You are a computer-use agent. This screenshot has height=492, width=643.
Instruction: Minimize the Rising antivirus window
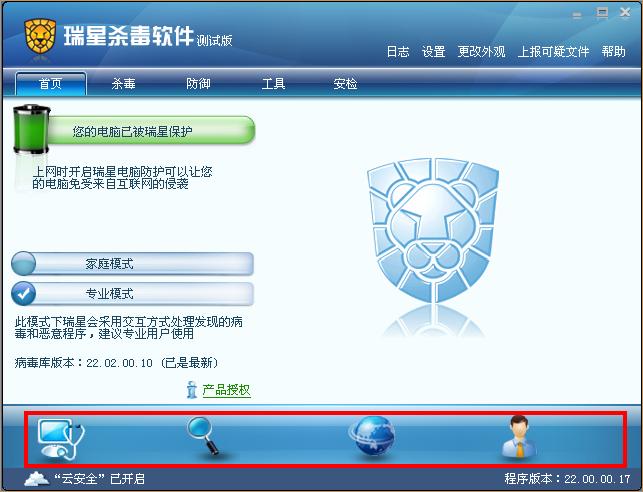click(x=577, y=16)
